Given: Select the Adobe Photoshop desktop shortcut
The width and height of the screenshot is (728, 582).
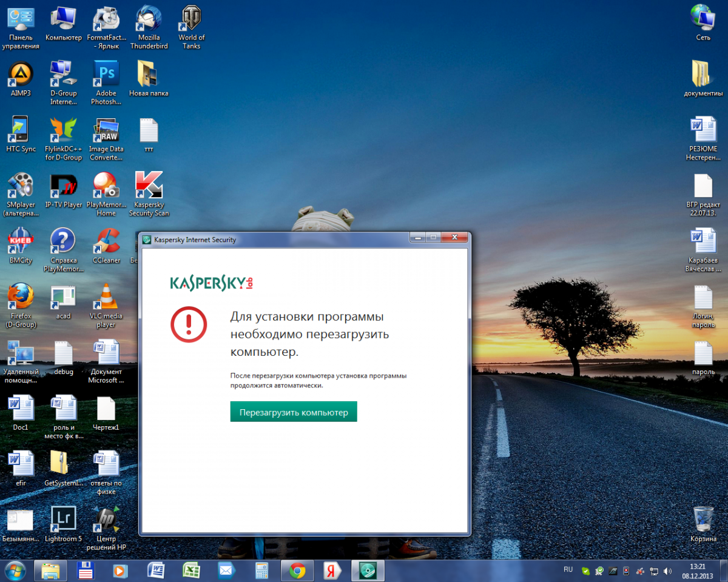Looking at the screenshot, I should (x=106, y=83).
